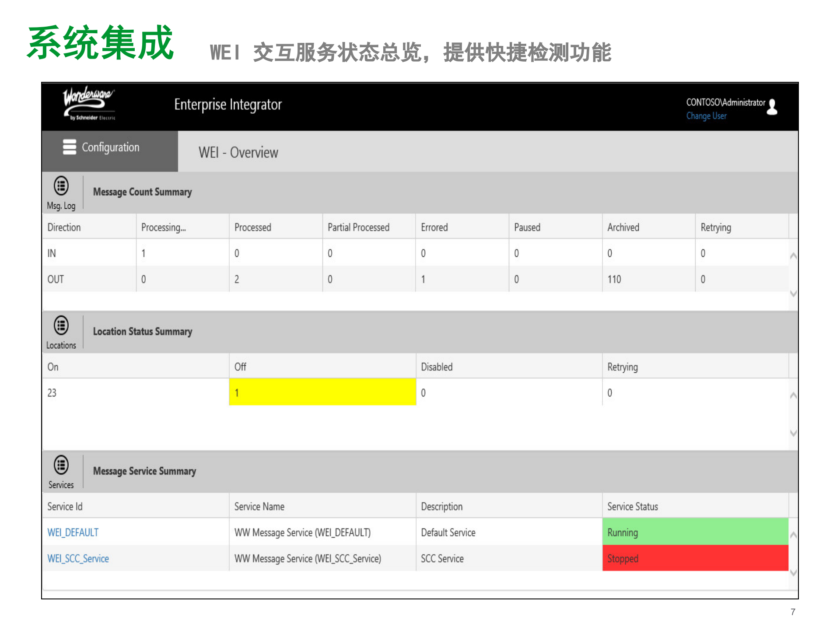The image size is (840, 630).
Task: Click the Locations grid icon
Action: point(61,325)
